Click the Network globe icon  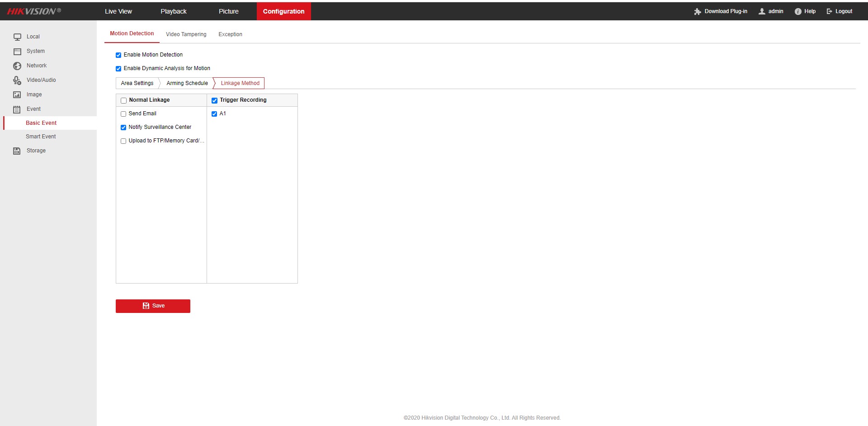17,66
